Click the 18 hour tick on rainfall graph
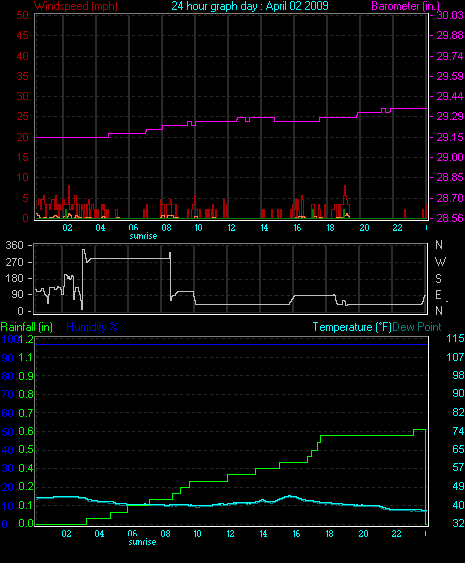 point(329,534)
